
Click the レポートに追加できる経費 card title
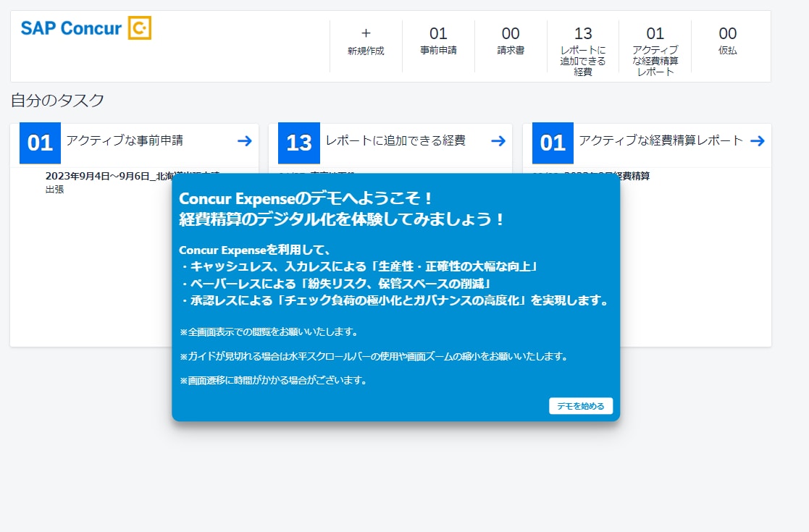[x=395, y=140]
